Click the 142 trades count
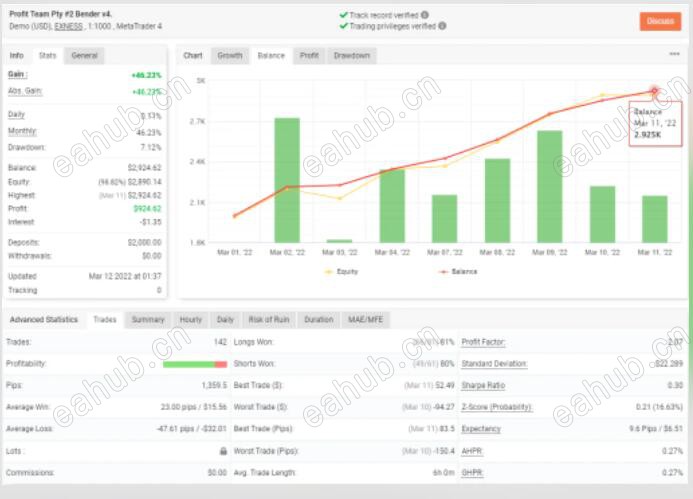The height and width of the screenshot is (499, 693). click(x=220, y=342)
